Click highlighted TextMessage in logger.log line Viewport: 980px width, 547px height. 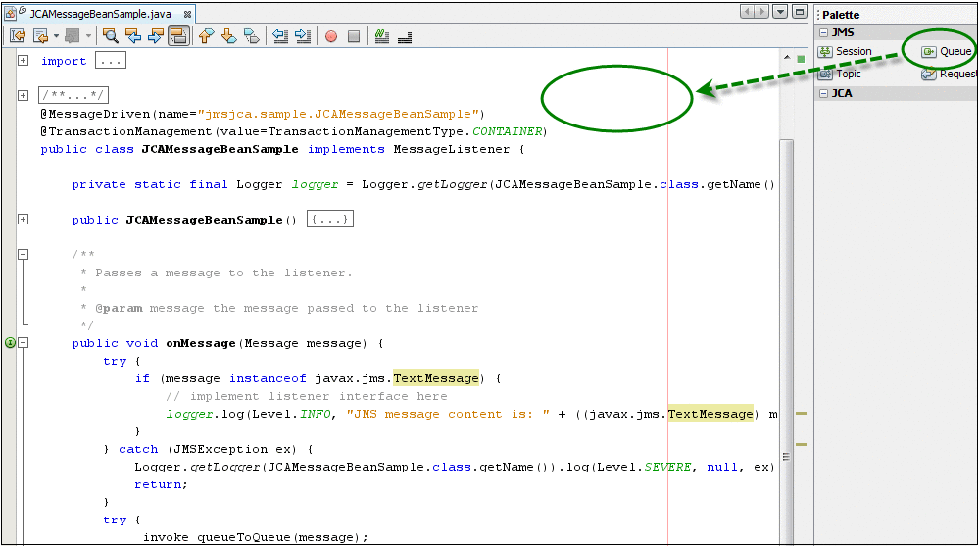click(x=710, y=414)
